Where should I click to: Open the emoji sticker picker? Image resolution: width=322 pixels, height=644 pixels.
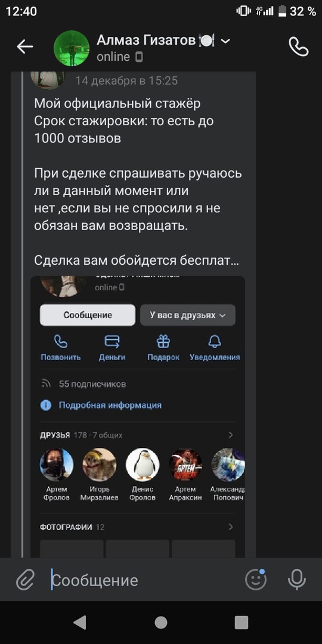click(x=256, y=579)
